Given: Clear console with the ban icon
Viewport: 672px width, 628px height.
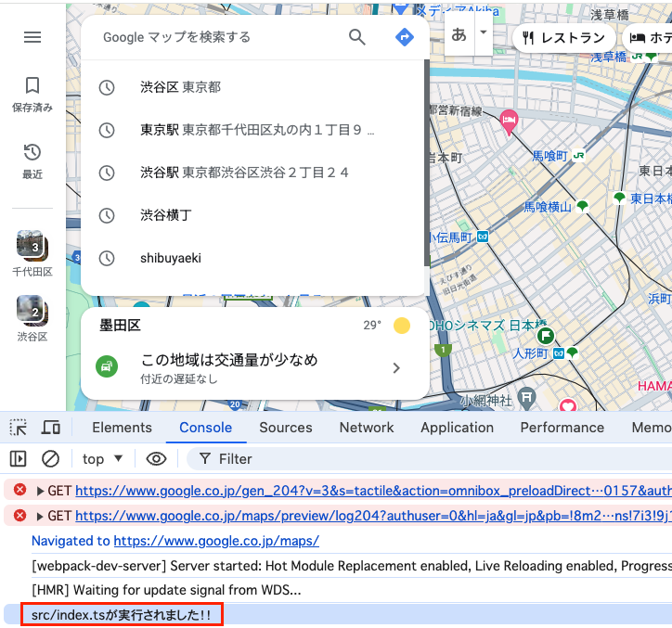Looking at the screenshot, I should tap(50, 459).
